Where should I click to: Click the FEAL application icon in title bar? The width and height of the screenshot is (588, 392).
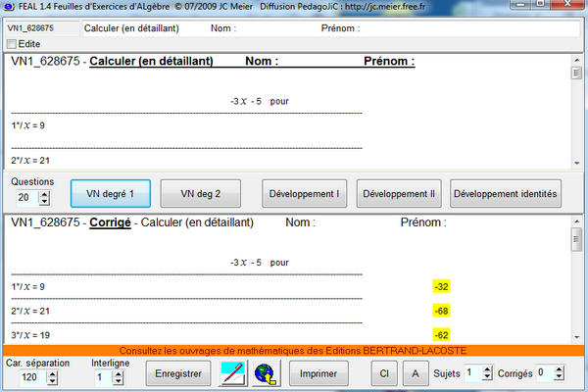click(x=9, y=8)
